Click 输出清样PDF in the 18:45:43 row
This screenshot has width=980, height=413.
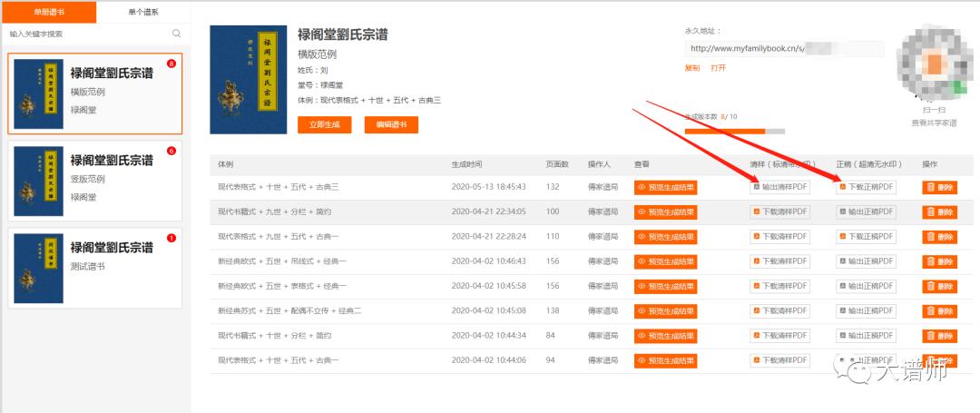[x=780, y=188]
